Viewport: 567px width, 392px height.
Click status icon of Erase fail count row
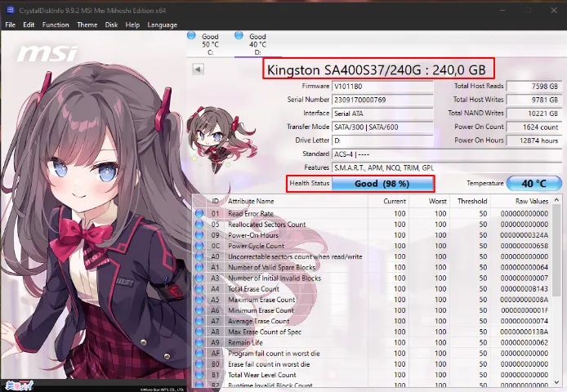tap(199, 363)
